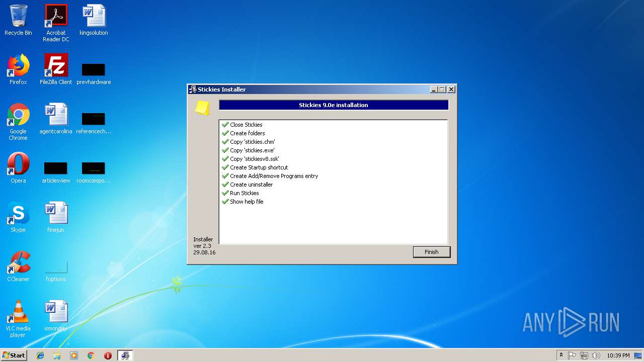The image size is (644, 362).
Task: Open Action Center flag icon
Action: (x=572, y=355)
